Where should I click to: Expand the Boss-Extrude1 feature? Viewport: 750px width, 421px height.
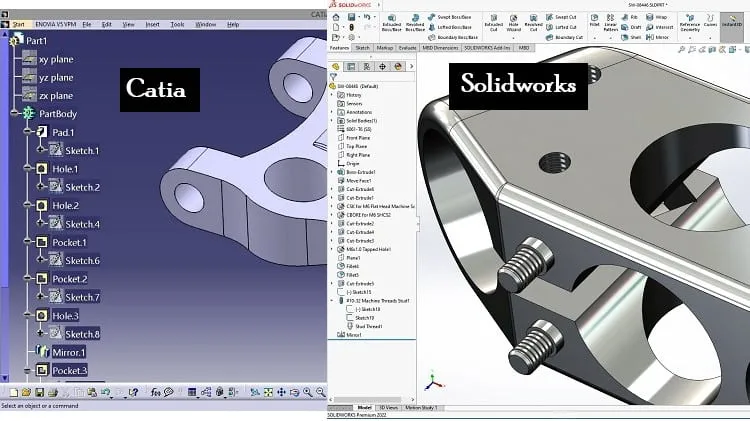[x=332, y=172]
